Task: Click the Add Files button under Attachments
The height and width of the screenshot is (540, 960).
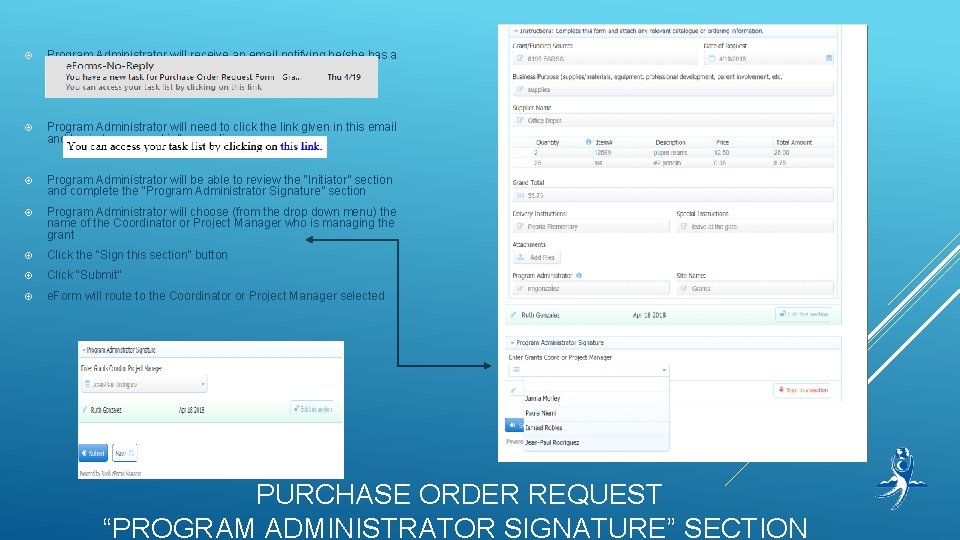Action: (x=536, y=258)
